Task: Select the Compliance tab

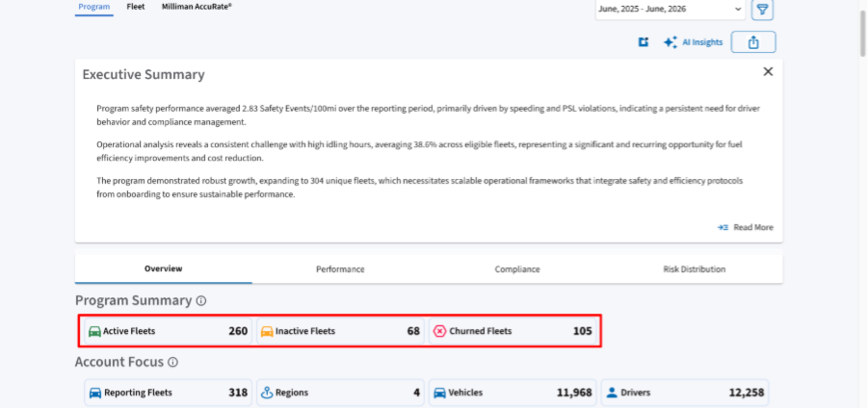Action: click(517, 269)
